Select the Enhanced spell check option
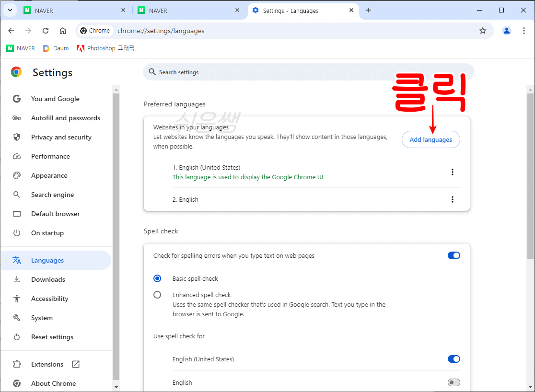The image size is (535, 392). pyautogui.click(x=157, y=295)
